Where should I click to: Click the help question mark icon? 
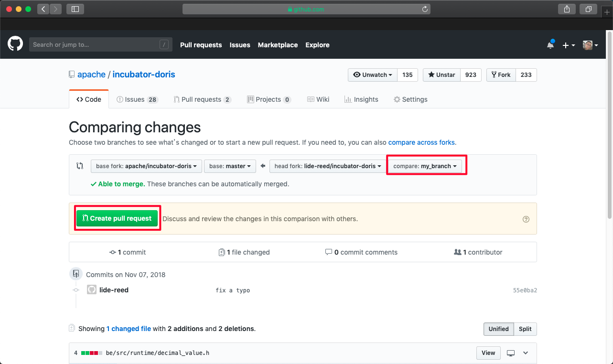tap(526, 219)
